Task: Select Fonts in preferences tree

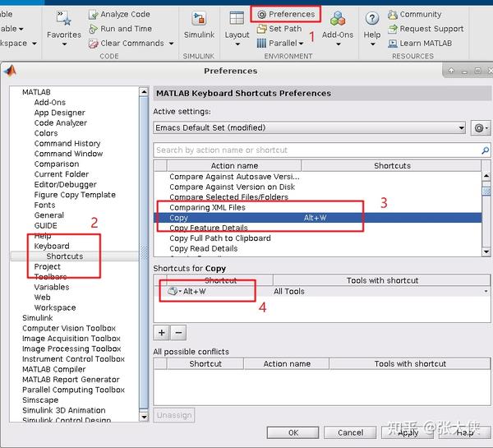Action: (x=44, y=206)
